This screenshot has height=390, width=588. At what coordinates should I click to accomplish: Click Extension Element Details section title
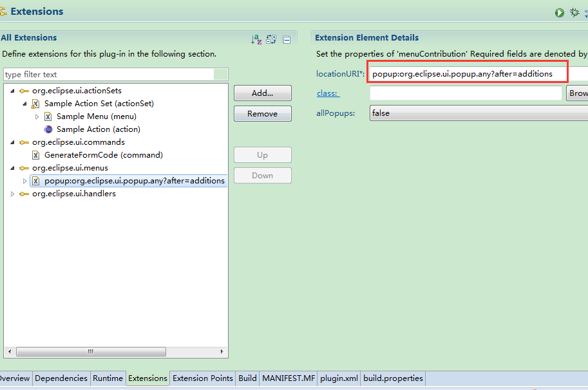366,38
